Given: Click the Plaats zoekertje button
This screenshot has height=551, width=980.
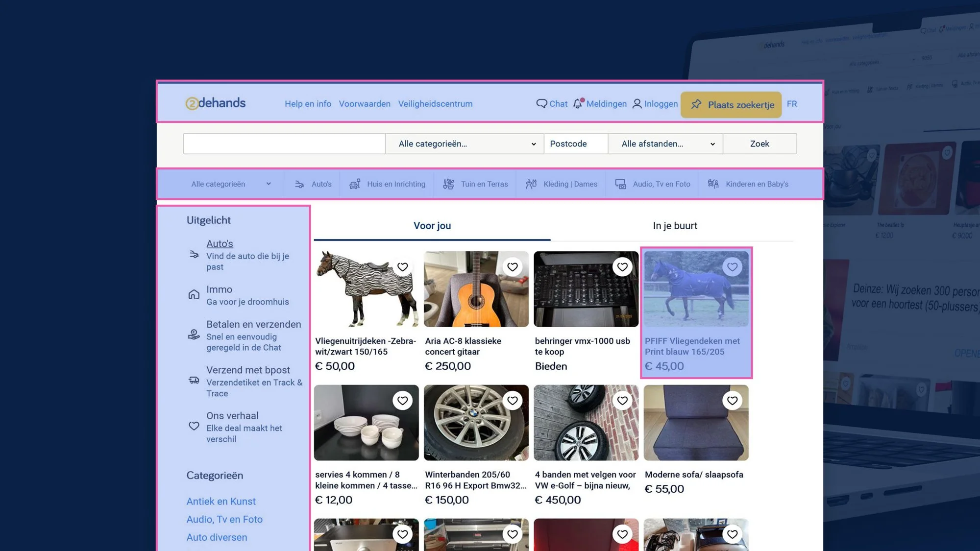Looking at the screenshot, I should (x=731, y=105).
